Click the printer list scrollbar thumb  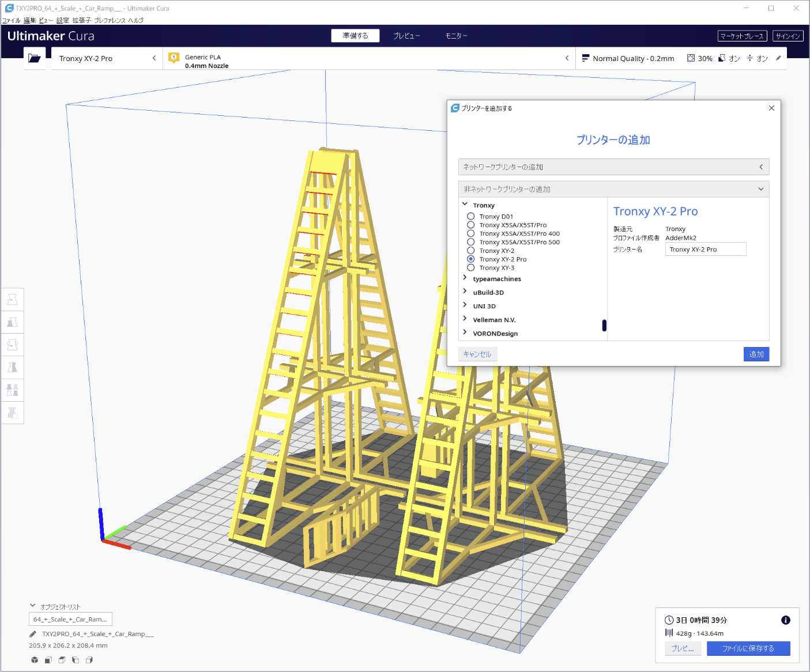tap(604, 326)
